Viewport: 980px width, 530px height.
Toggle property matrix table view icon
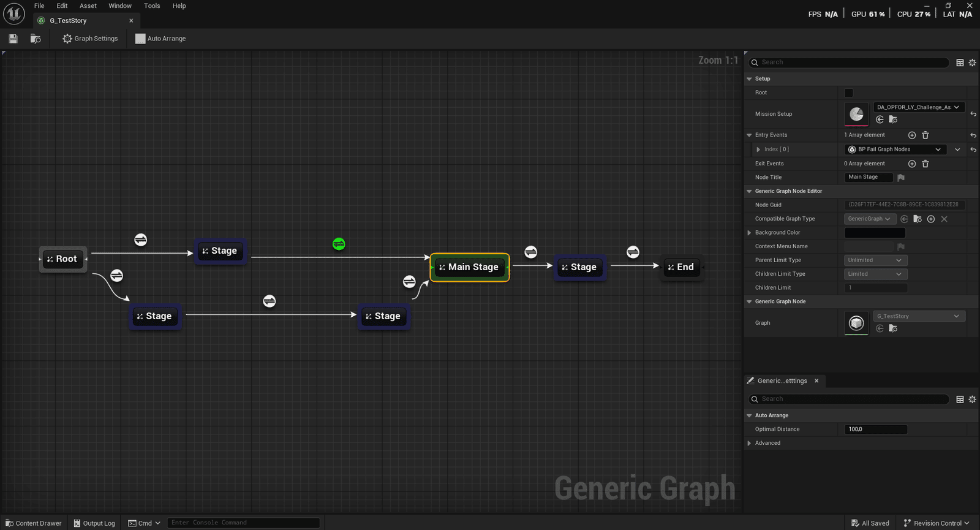[960, 62]
